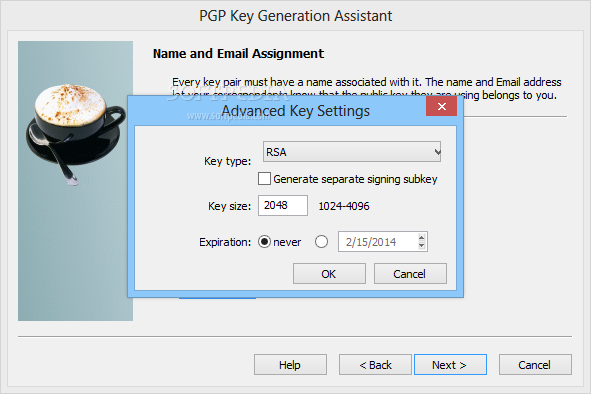Click the 1024-4096 key size range text
The height and width of the screenshot is (394, 591).
pos(344,206)
